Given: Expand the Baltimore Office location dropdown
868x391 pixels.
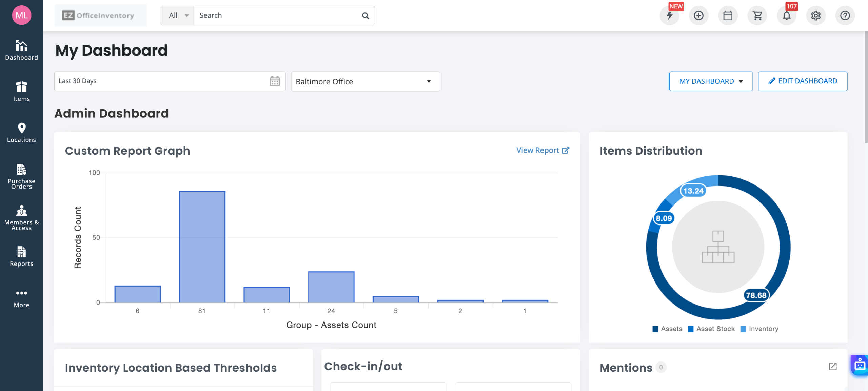Looking at the screenshot, I should pyautogui.click(x=365, y=81).
